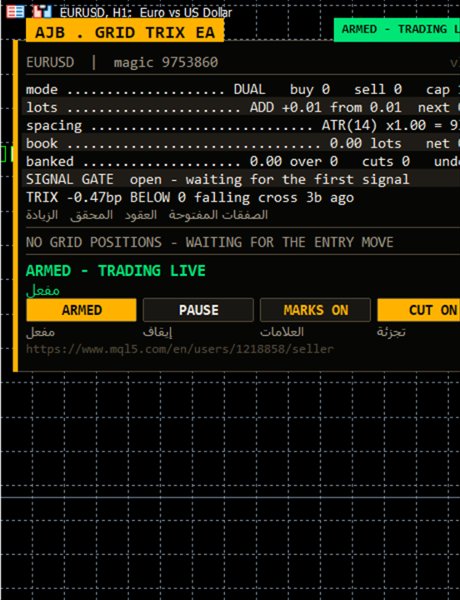Click the EURUSD symbol text in panel
This screenshot has width=460, height=600.
pyautogui.click(x=50, y=62)
